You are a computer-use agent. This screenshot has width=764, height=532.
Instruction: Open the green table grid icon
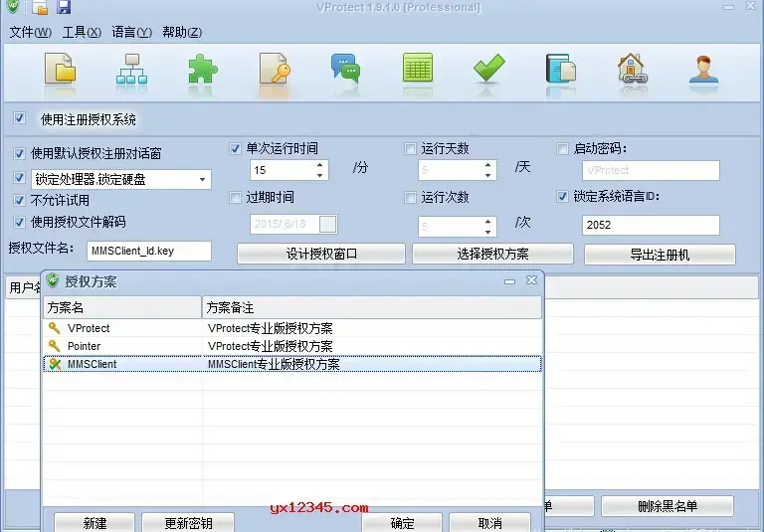pyautogui.click(x=418, y=68)
